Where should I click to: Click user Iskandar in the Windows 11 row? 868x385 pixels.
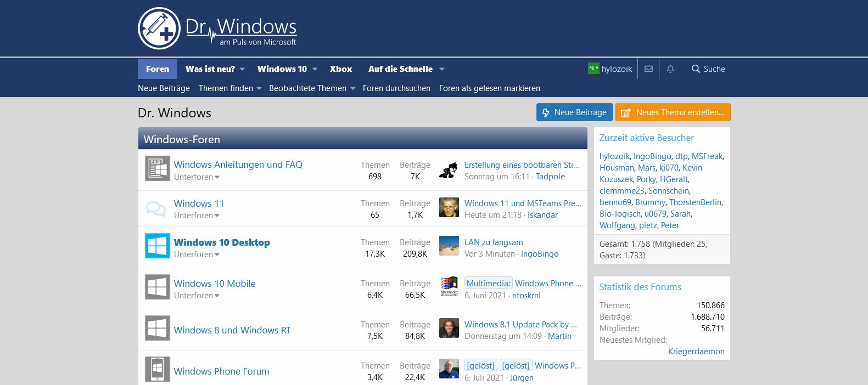click(x=542, y=215)
